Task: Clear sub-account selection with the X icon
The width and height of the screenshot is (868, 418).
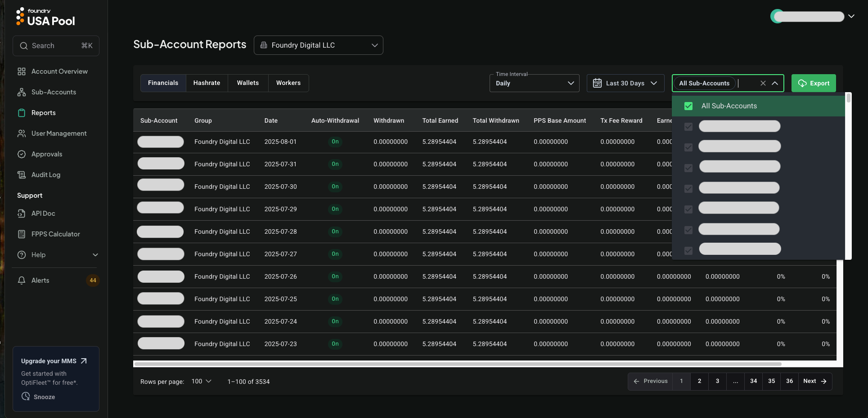Action: click(x=763, y=83)
